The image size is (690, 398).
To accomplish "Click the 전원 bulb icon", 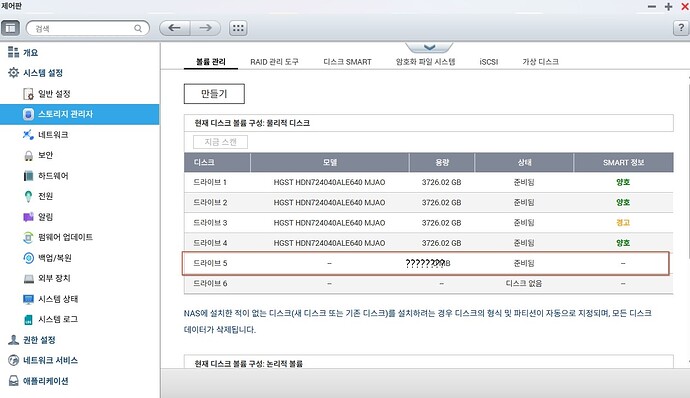I will 28,196.
